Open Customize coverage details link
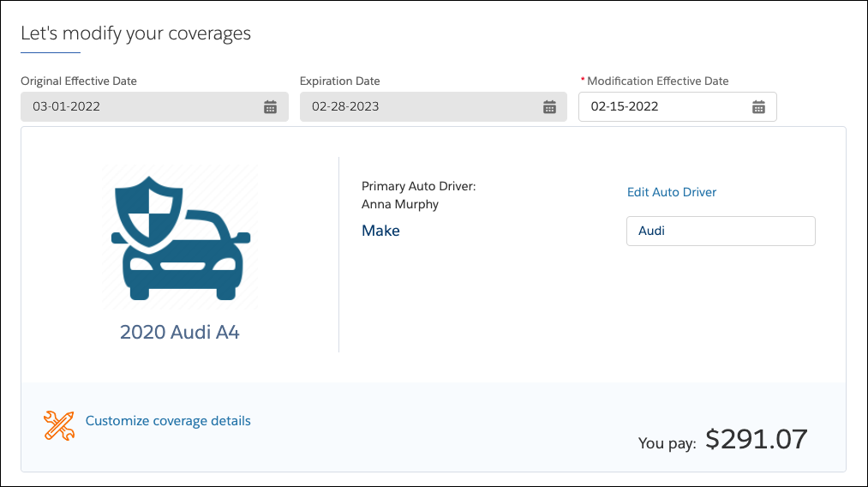868x487 pixels. tap(168, 421)
